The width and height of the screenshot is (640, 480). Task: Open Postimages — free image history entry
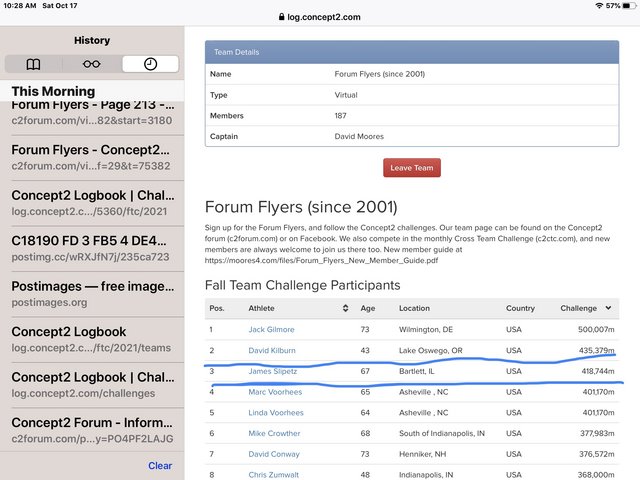pyautogui.click(x=93, y=294)
